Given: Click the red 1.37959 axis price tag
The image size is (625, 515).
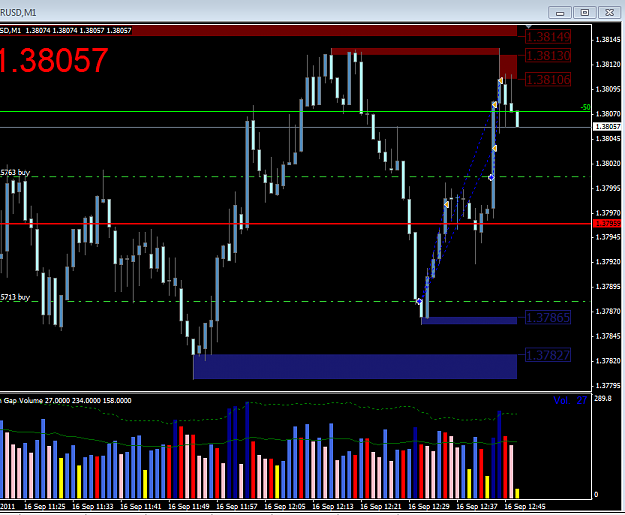Looking at the screenshot, I should point(607,224).
